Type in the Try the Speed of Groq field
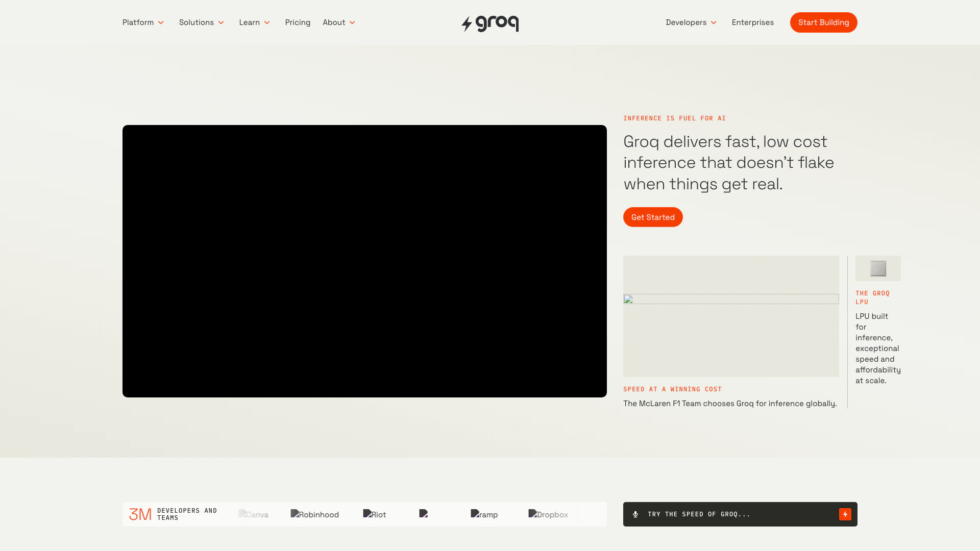This screenshot has height=551, width=980. 725,514
